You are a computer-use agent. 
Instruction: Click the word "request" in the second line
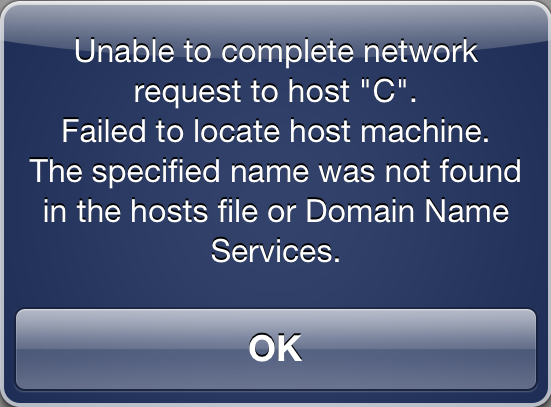pyautogui.click(x=188, y=93)
